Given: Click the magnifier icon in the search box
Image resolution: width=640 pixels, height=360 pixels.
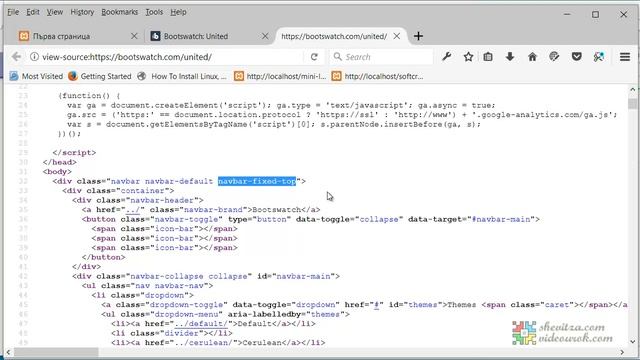Looking at the screenshot, I should point(337,57).
